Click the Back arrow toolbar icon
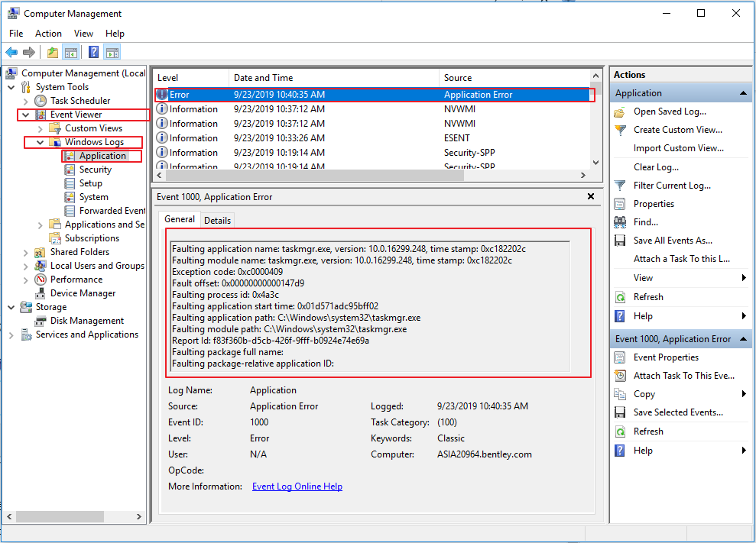 [11, 53]
